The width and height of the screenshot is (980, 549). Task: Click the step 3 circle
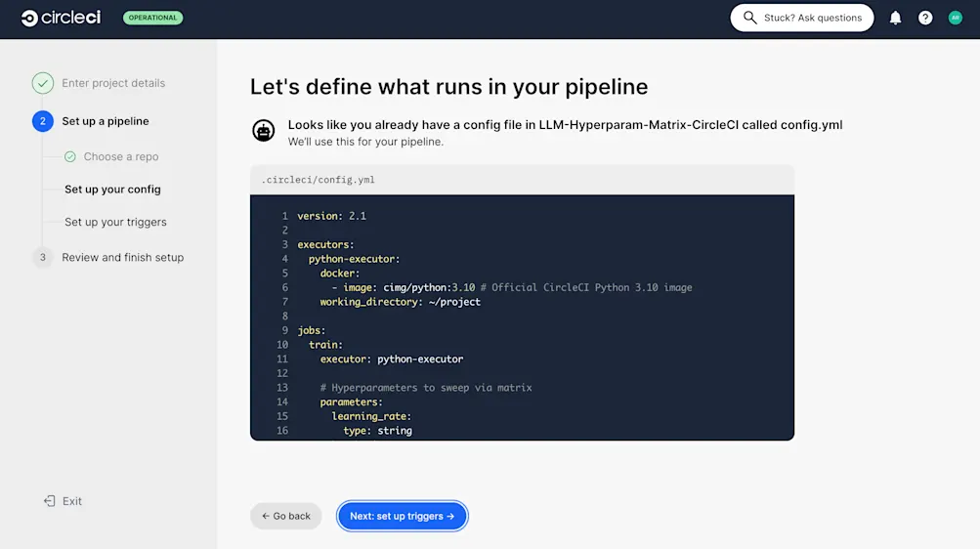(x=42, y=257)
